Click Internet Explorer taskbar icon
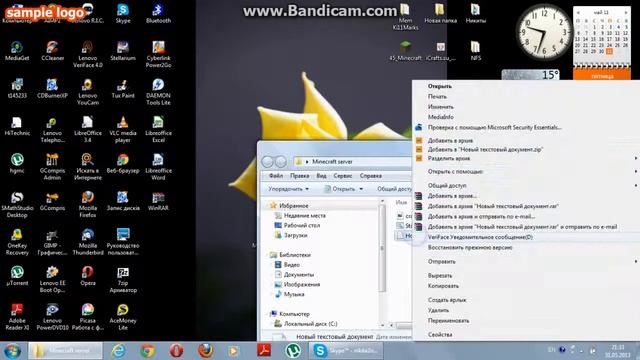This screenshot has width=640, height=360. [118, 351]
